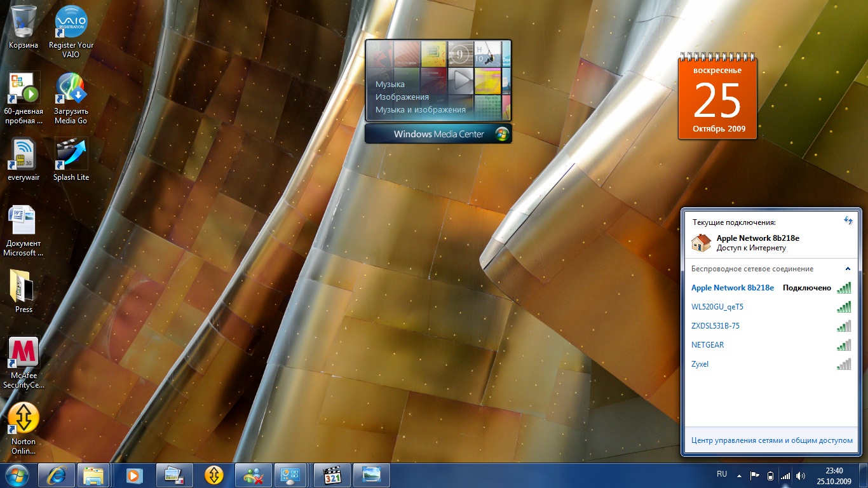Open Register Your VAIO desktop shortcut
Screen dimensions: 868x488
[71, 32]
